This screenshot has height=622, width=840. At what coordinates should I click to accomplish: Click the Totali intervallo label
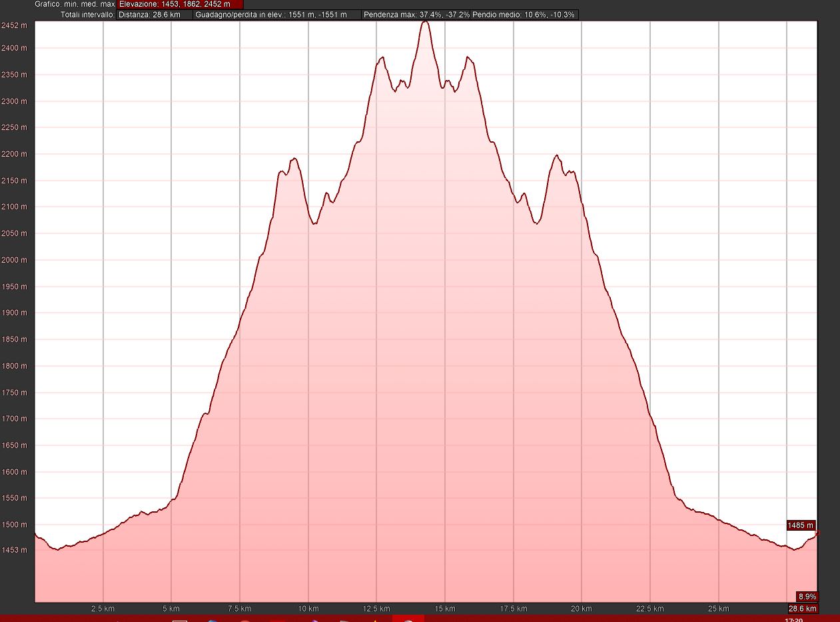(x=87, y=15)
